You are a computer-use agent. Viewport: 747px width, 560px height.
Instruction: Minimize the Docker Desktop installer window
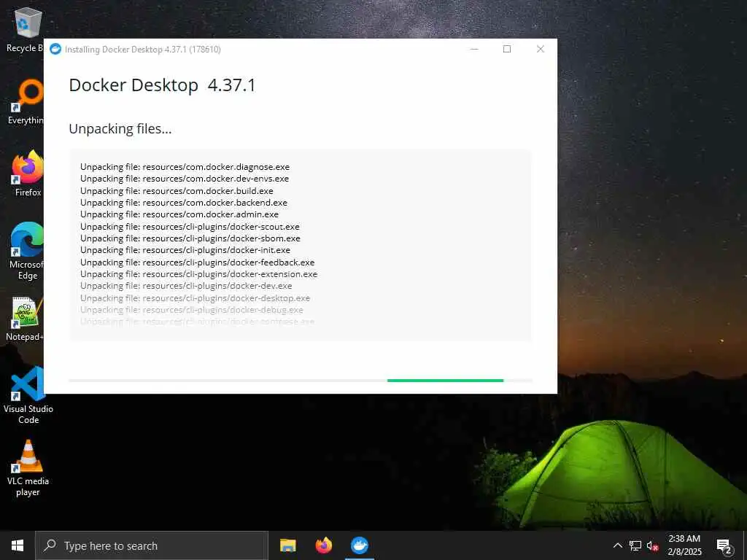[x=474, y=49]
